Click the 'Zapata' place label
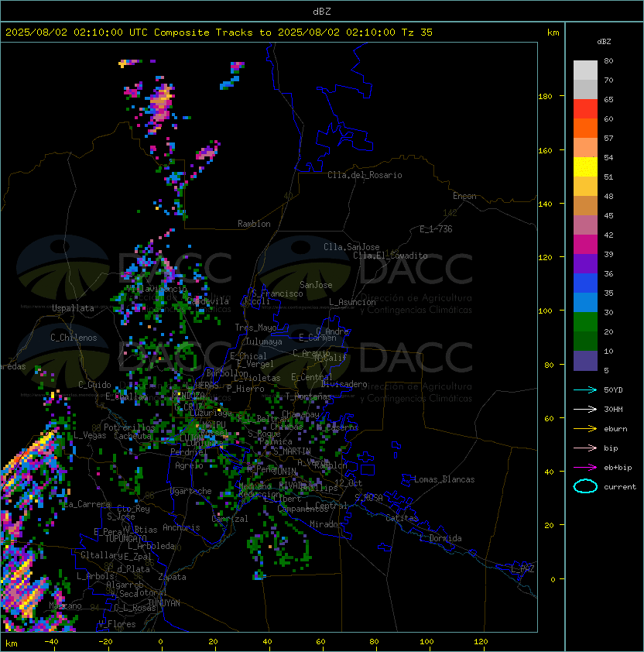 (x=172, y=577)
